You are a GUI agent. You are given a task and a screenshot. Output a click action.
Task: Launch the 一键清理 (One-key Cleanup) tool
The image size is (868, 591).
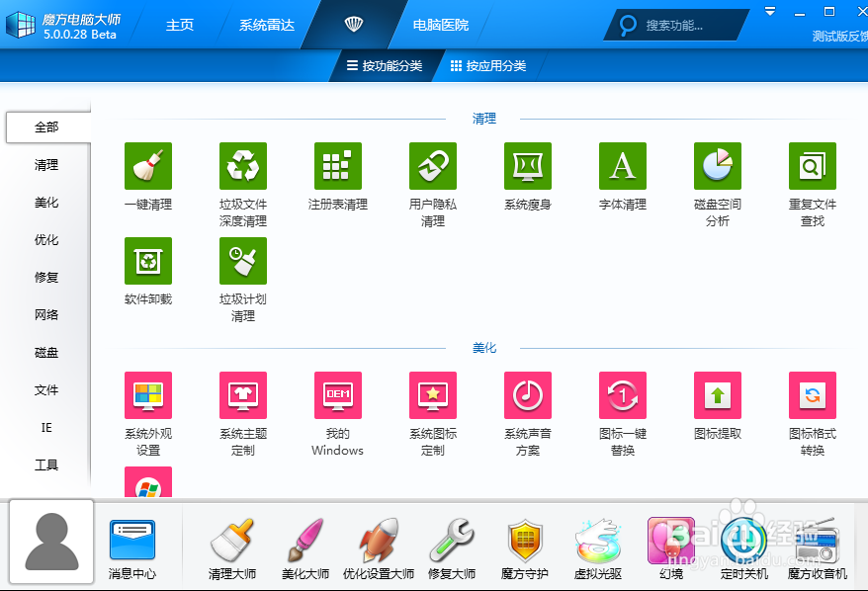tap(147, 165)
